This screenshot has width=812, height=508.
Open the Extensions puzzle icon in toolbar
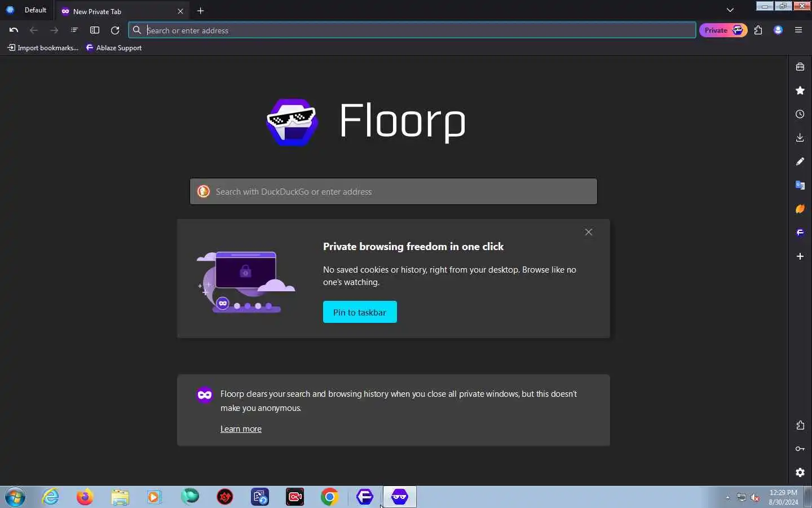[758, 30]
